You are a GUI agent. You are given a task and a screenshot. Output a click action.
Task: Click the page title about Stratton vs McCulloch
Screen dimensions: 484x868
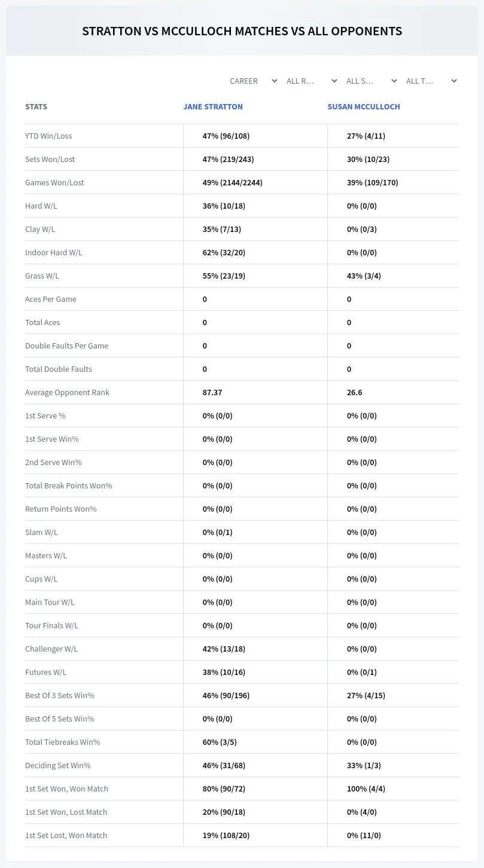click(x=242, y=31)
